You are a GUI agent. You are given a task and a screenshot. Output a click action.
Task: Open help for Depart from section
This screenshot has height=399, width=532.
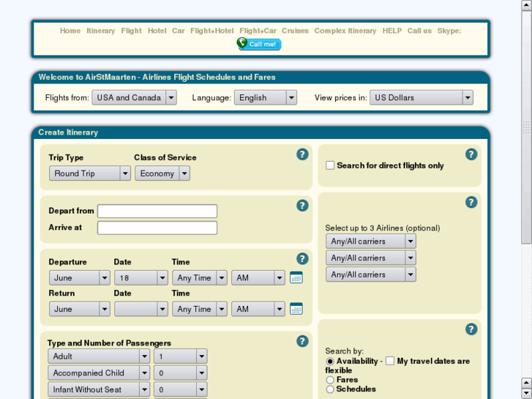302,206
